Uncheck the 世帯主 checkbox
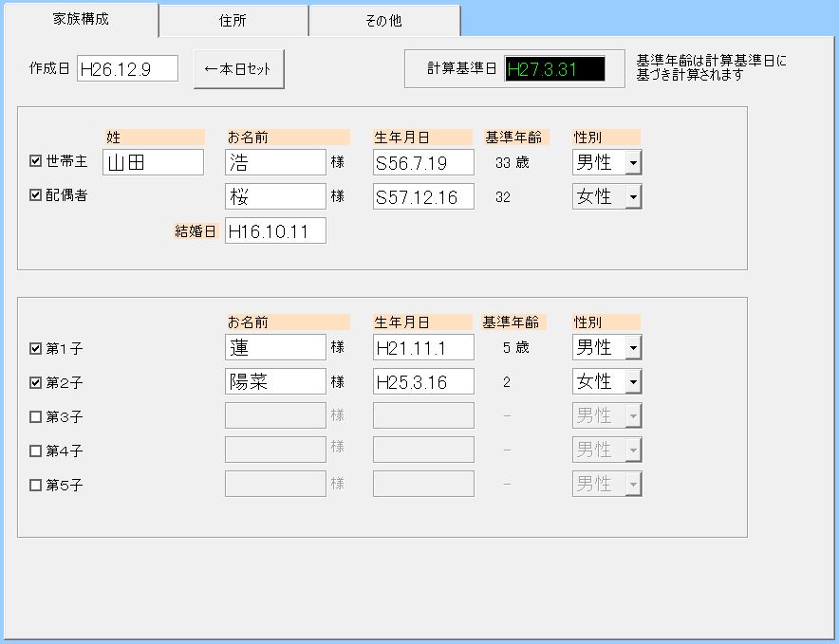Image resolution: width=839 pixels, height=644 pixels. tap(36, 161)
